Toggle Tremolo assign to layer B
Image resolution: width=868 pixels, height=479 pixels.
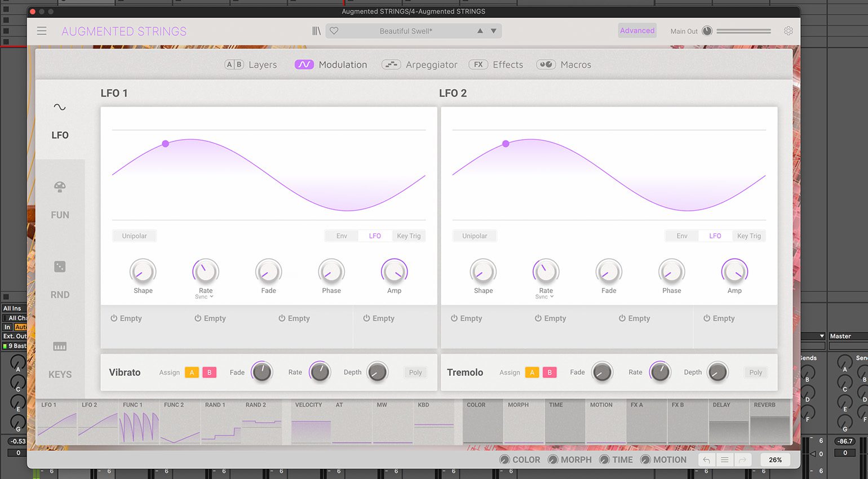tap(550, 372)
